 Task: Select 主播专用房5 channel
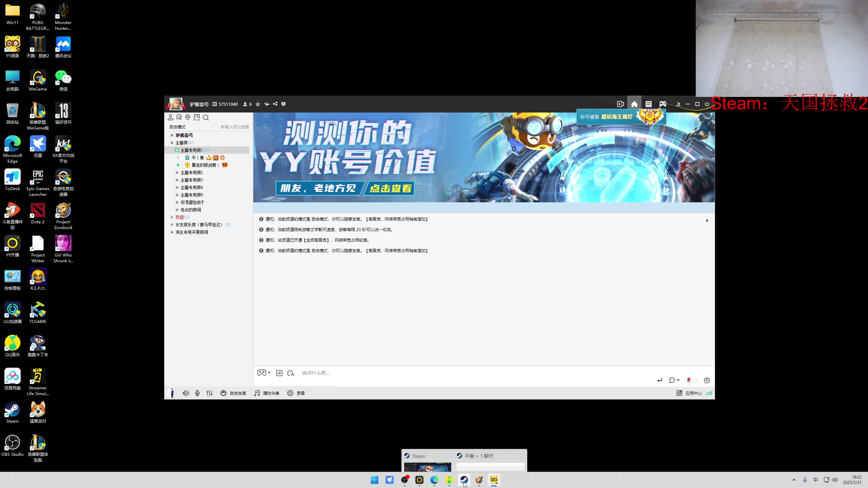pos(192,195)
